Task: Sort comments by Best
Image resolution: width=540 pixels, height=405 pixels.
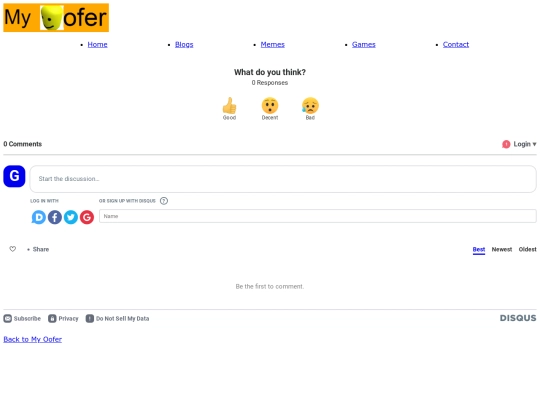Action: 479,249
